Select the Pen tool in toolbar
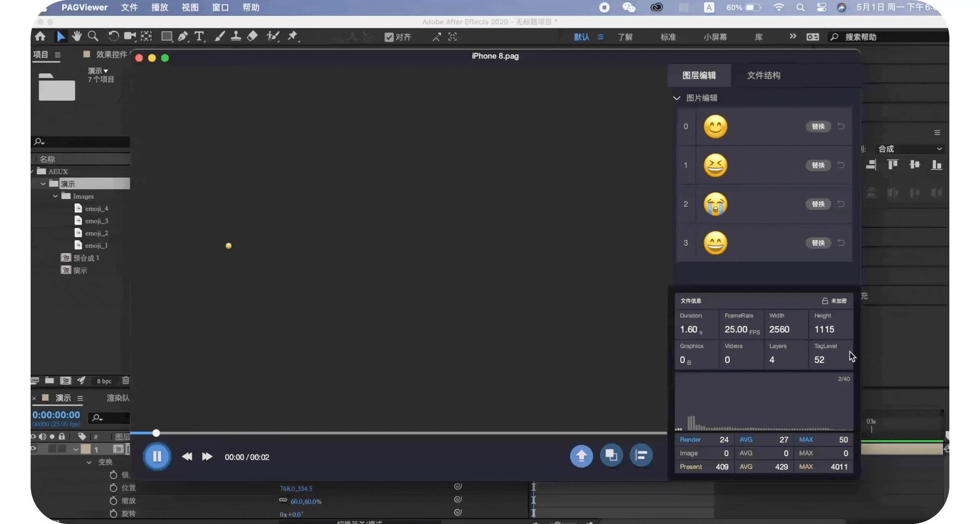The width and height of the screenshot is (980, 524). (x=183, y=36)
